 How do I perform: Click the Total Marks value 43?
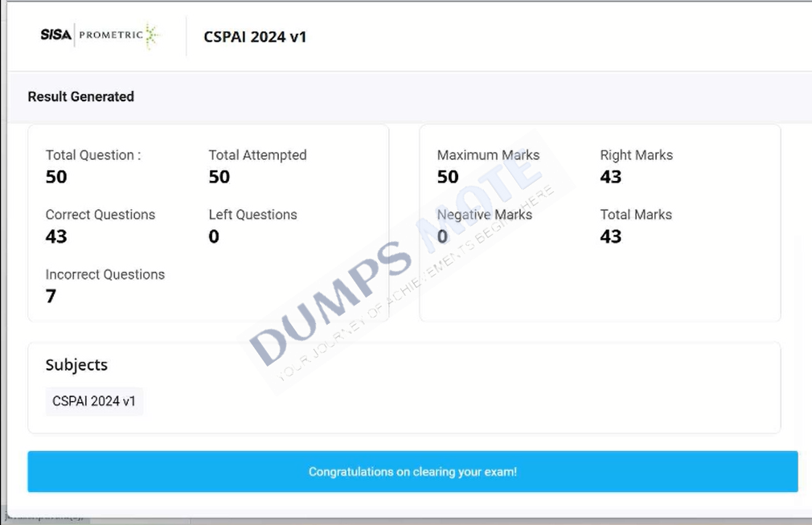point(611,236)
